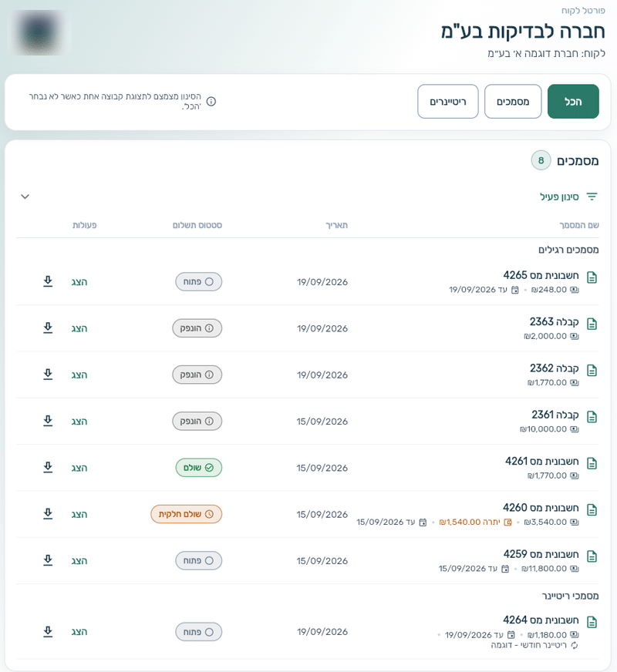The height and width of the screenshot is (672, 617).
Task: Click the document icon beside חשבונית מס 4265
Action: 592,277
